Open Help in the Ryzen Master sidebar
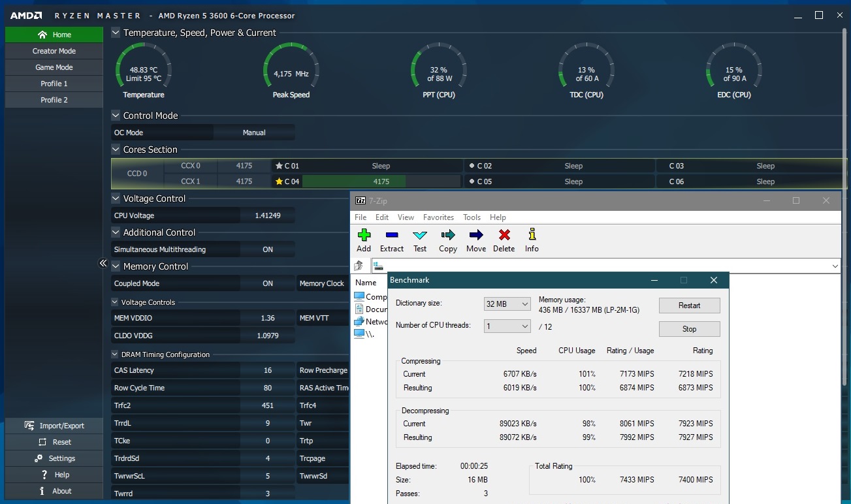Image resolution: width=851 pixels, height=504 pixels. [x=54, y=475]
